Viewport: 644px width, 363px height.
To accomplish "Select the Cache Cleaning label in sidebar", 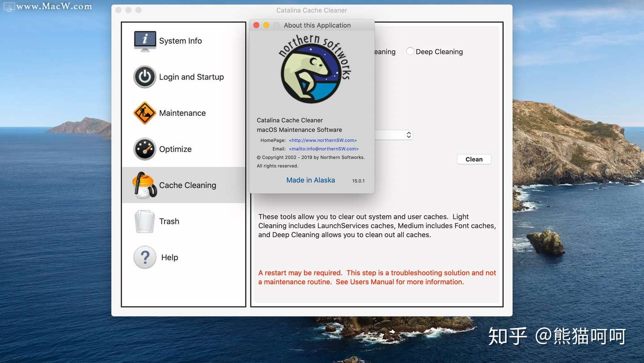I will [187, 185].
